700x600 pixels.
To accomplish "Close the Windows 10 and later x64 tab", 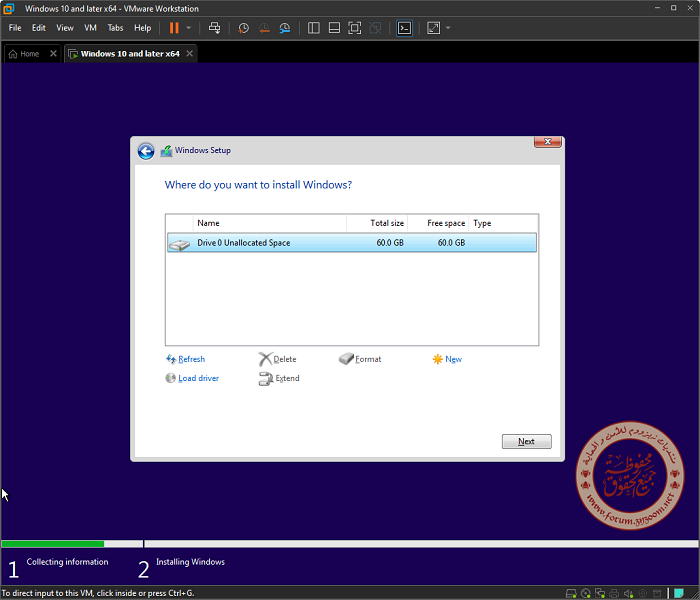I will coord(190,54).
